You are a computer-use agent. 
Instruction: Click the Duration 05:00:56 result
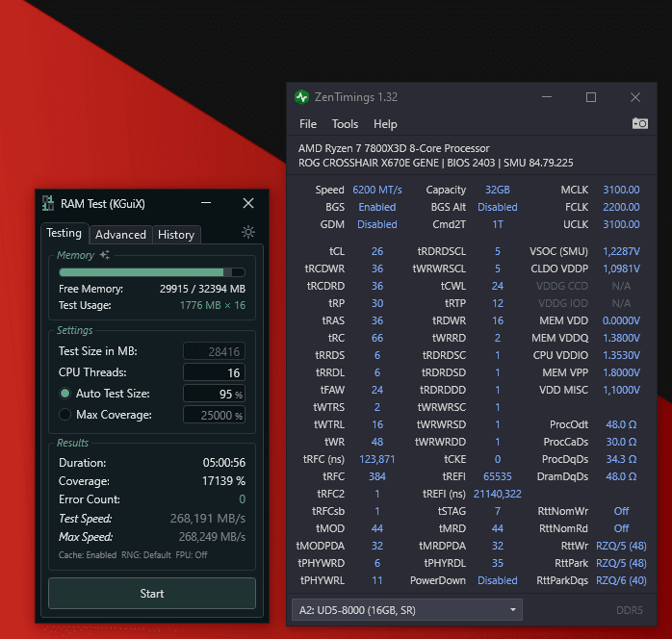(224, 463)
